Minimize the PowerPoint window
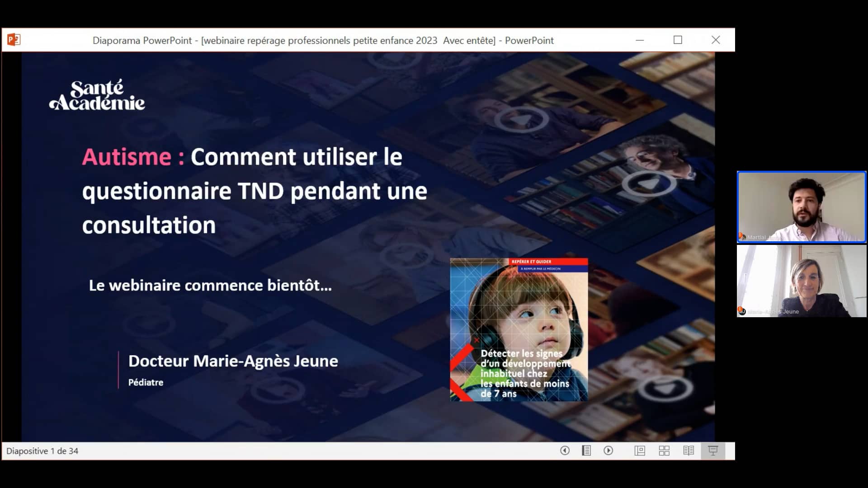This screenshot has height=488, width=868. 640,40
